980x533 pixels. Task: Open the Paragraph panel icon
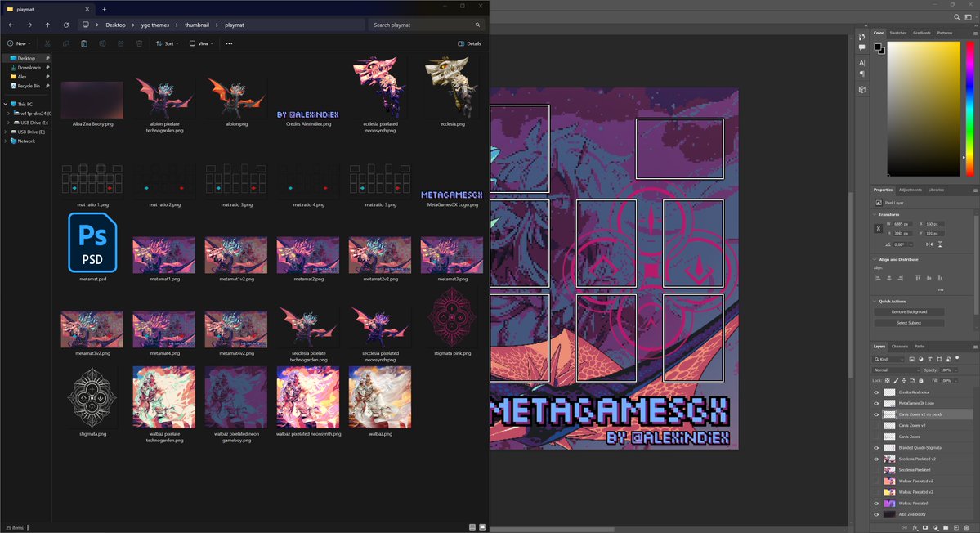(x=861, y=74)
